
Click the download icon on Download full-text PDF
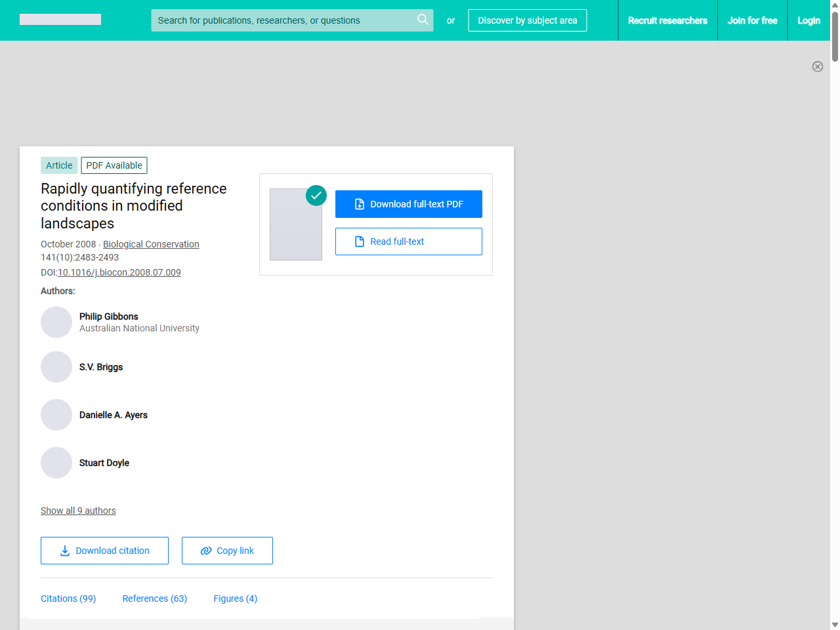[359, 204]
